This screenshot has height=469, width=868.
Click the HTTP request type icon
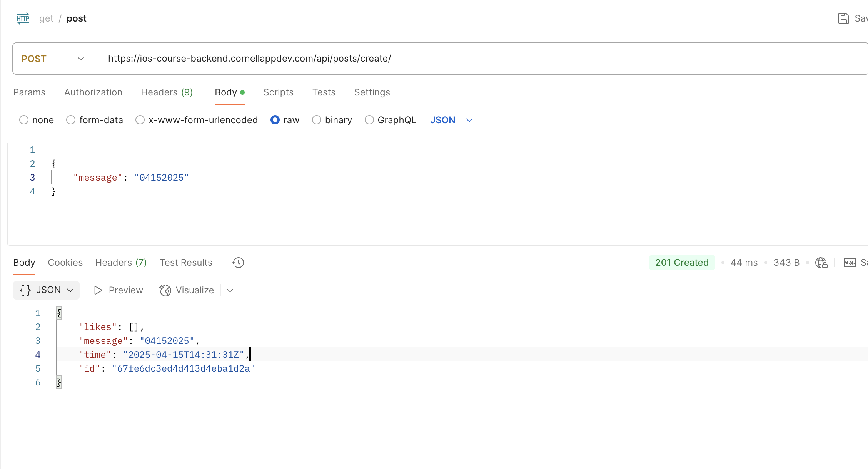pos(23,18)
